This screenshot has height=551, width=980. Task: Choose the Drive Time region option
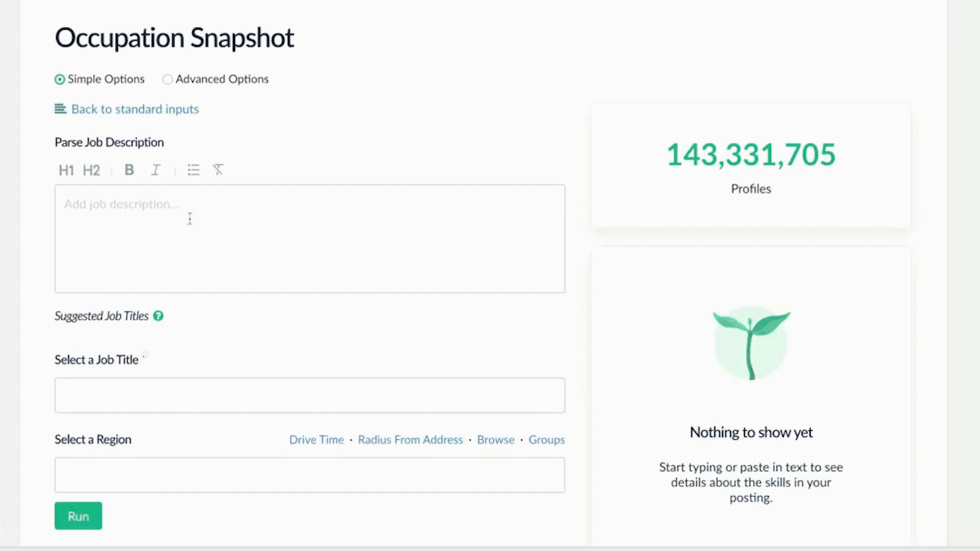pyautogui.click(x=316, y=440)
